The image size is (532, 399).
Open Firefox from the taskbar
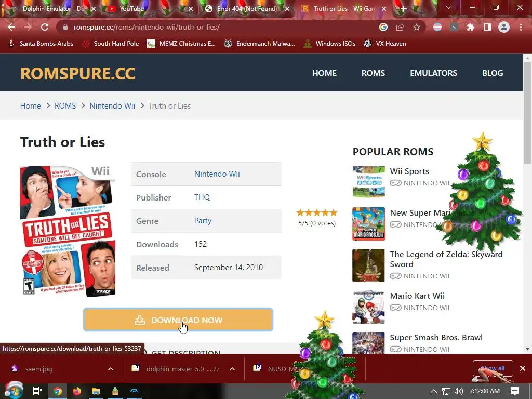(x=77, y=391)
